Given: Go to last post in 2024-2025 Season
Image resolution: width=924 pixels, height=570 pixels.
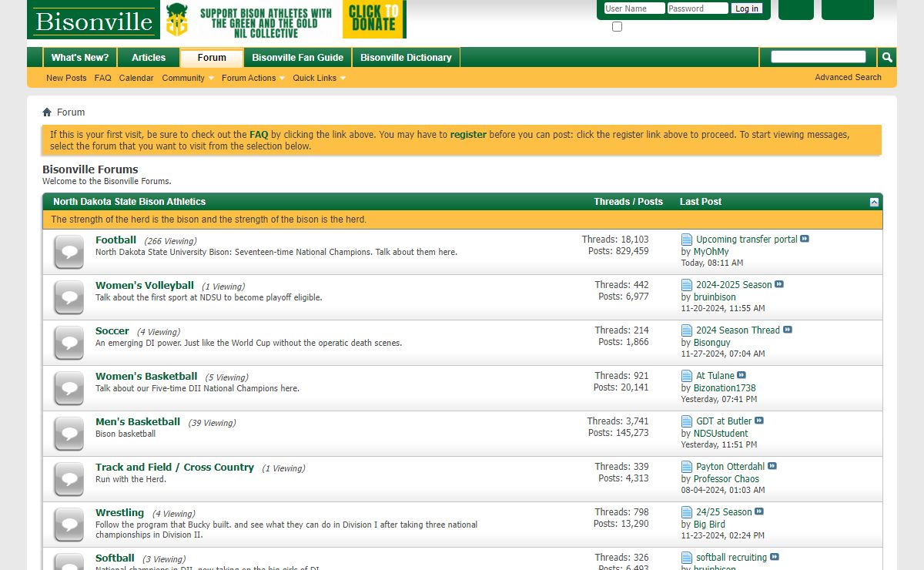Looking at the screenshot, I should 779,284.
